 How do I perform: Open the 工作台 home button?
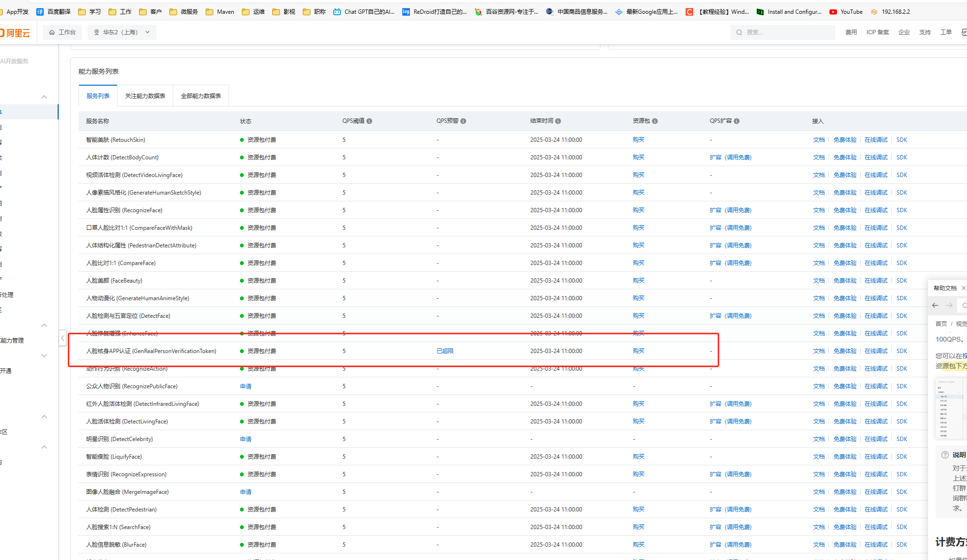click(62, 32)
